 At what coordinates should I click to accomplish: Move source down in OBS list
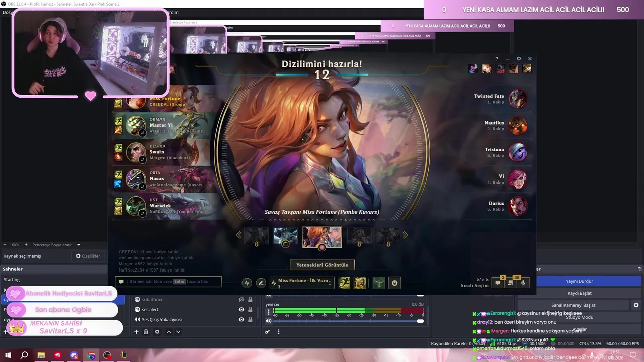coord(178,332)
